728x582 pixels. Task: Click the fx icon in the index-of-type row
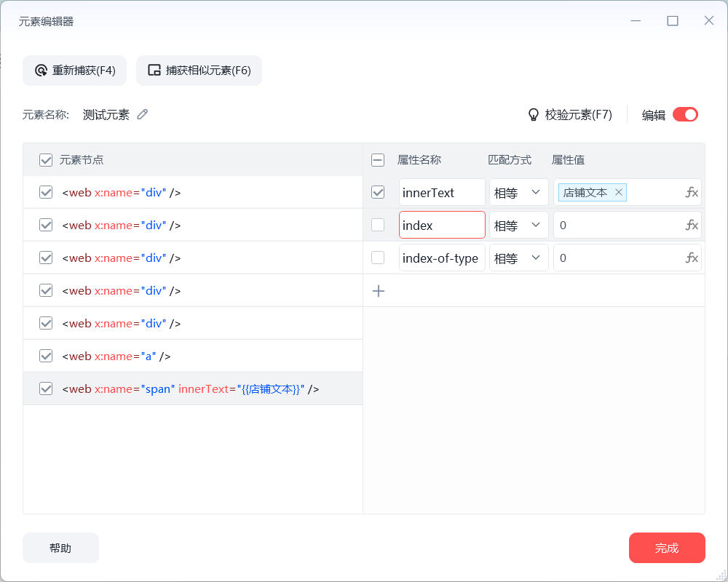[x=692, y=258]
